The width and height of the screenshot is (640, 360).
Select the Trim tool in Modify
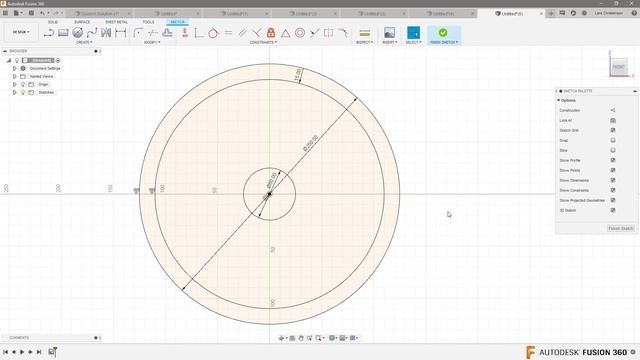coord(153,33)
